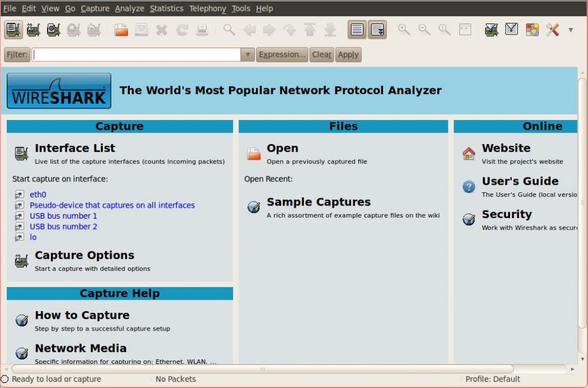The image size is (588, 388).
Task: Visit the project Website link
Action: click(506, 148)
